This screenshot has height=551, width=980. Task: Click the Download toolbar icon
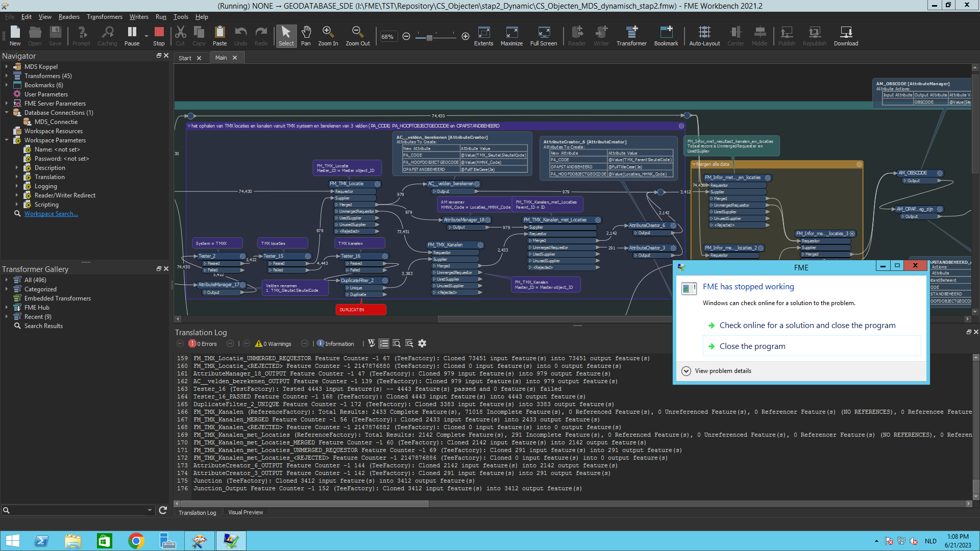click(x=846, y=36)
